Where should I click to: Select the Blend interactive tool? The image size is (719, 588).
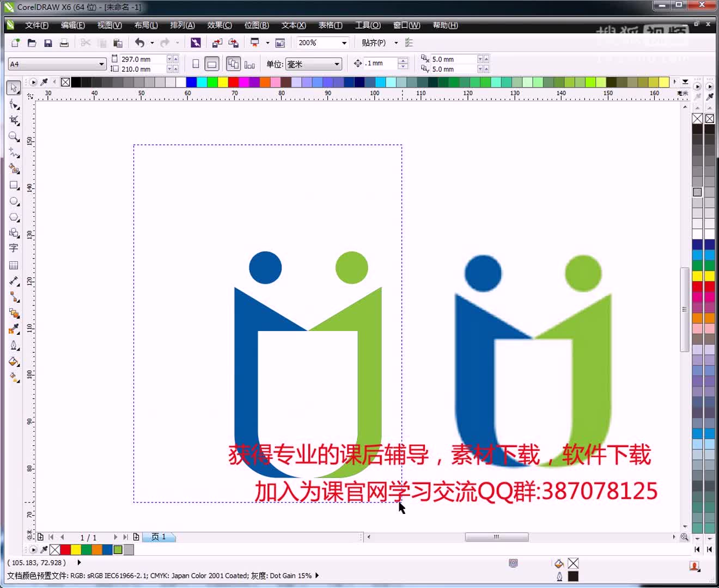click(x=14, y=313)
